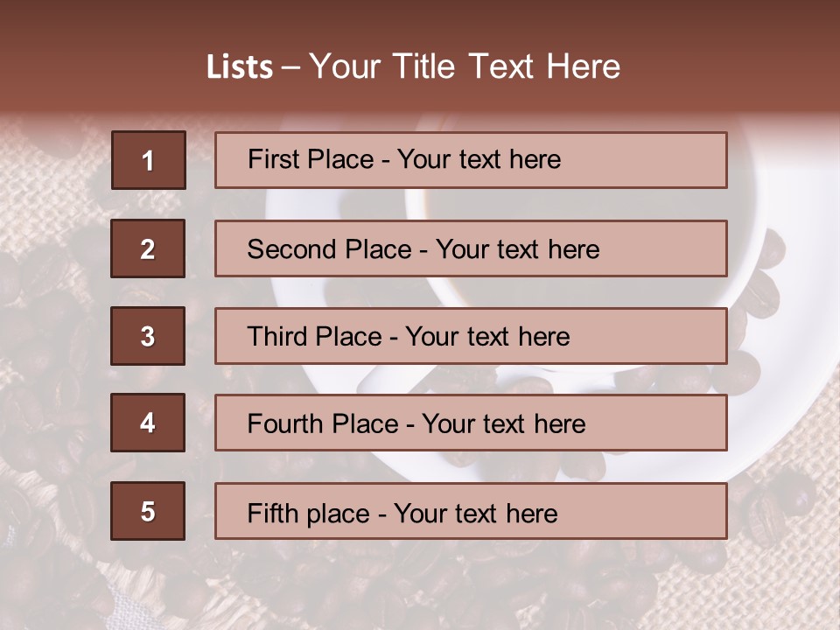Click 'Your text here' in Second Place row
Viewport: 840px width, 630px height.
coord(517,249)
